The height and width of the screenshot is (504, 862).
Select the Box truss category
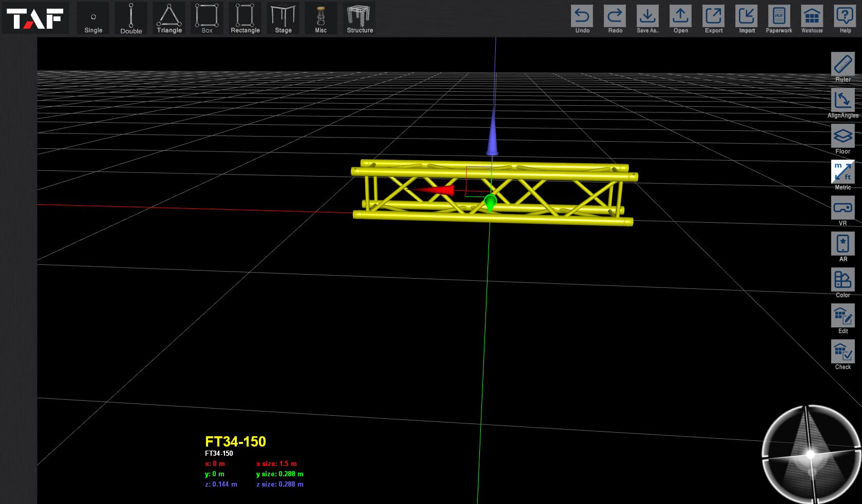tap(207, 18)
